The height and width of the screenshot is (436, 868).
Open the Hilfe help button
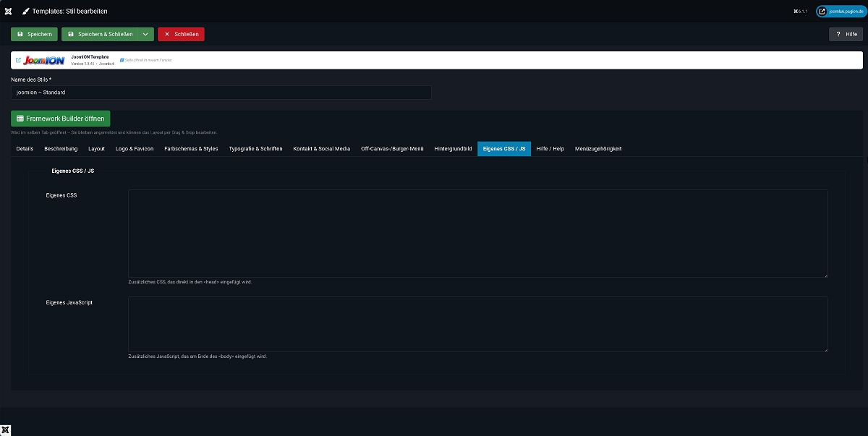[x=846, y=34]
